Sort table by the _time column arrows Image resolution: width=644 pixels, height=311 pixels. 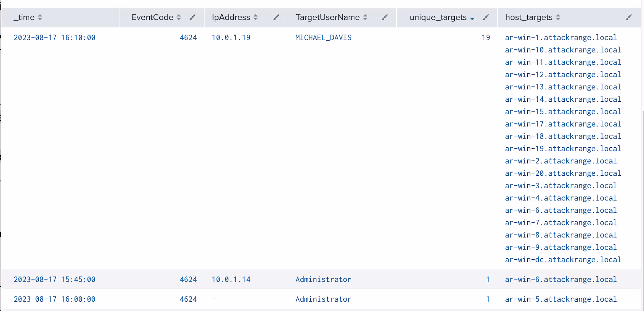coord(40,17)
